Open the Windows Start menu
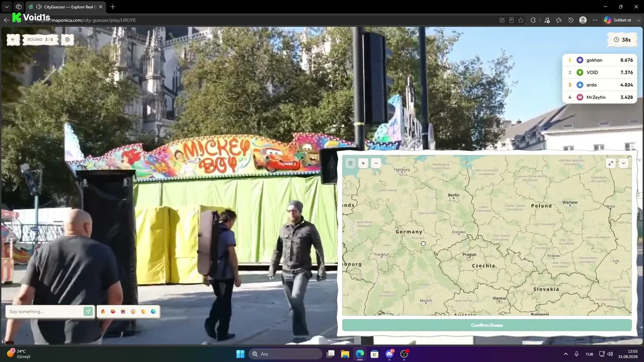644x362 pixels. [x=240, y=354]
